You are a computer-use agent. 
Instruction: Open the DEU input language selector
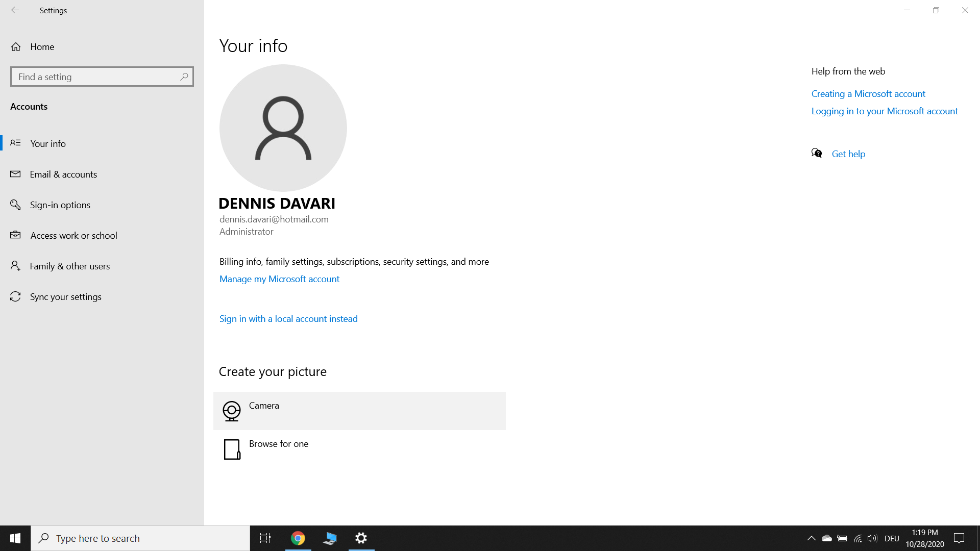tap(892, 538)
